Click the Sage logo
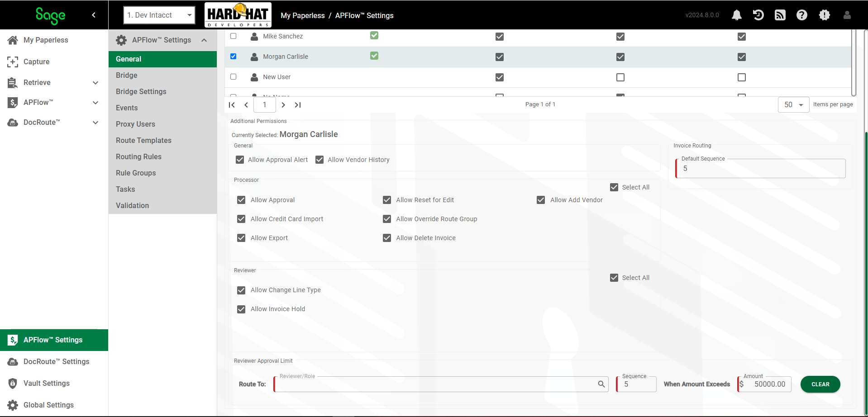 click(51, 16)
